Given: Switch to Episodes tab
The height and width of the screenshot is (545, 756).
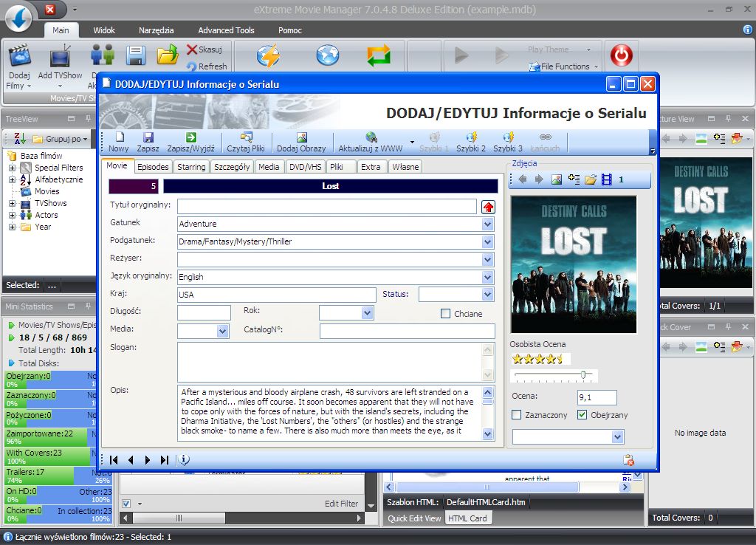Looking at the screenshot, I should click(x=153, y=167).
